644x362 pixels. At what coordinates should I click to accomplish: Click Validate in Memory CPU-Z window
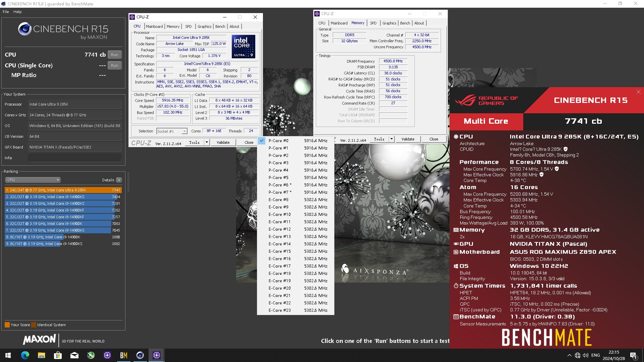408,139
